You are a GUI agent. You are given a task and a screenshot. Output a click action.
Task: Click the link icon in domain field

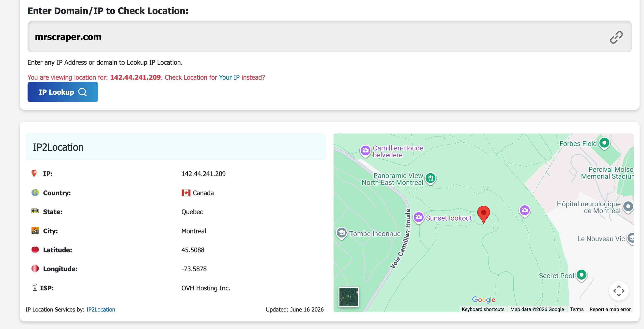point(616,37)
